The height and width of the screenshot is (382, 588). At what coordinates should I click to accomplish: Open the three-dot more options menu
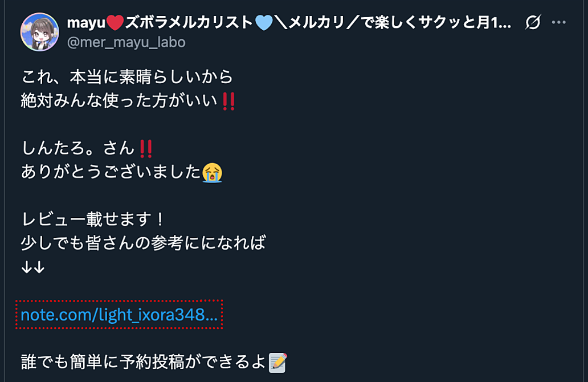point(559,22)
